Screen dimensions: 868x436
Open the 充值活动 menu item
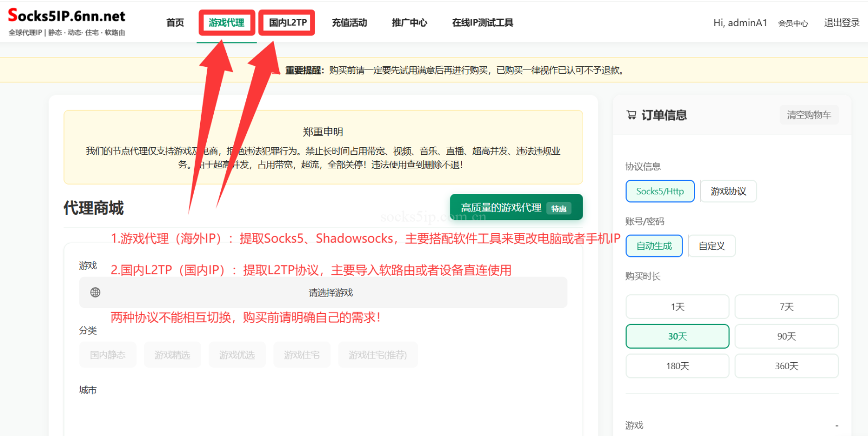click(349, 23)
